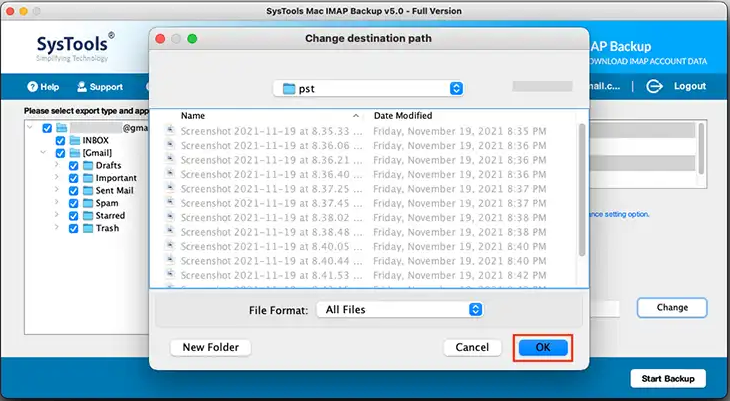This screenshot has height=401, width=730.
Task: Select the Trash folder icon
Action: pyautogui.click(x=88, y=228)
